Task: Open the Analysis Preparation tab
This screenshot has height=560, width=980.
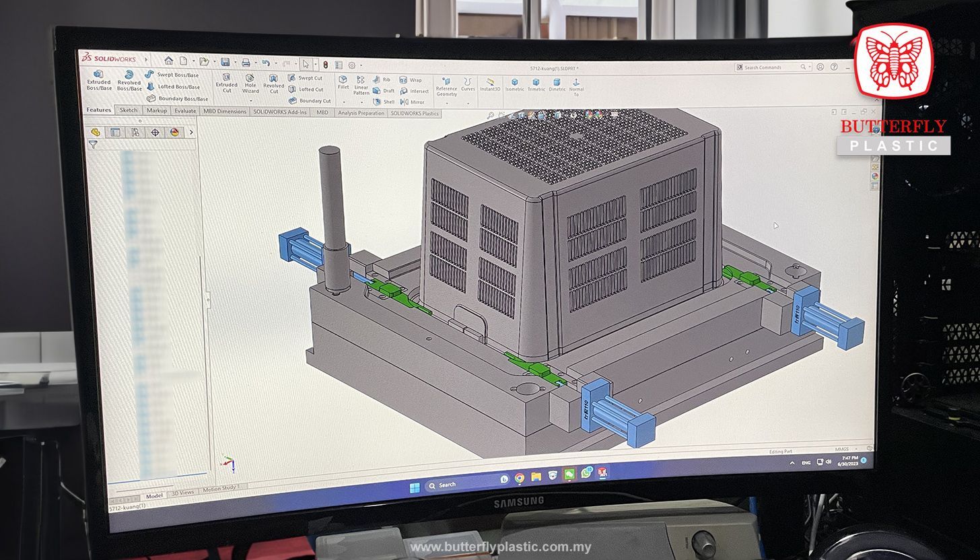Action: (361, 113)
